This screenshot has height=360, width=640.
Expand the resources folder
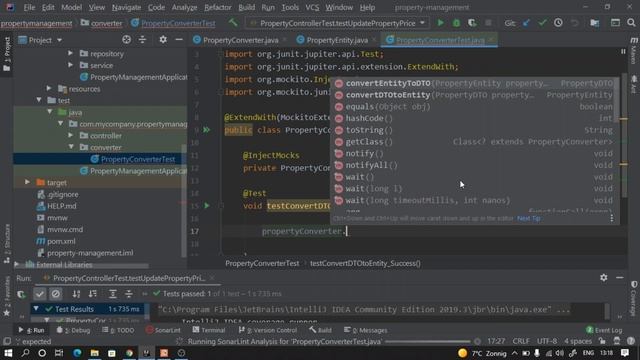pos(49,88)
